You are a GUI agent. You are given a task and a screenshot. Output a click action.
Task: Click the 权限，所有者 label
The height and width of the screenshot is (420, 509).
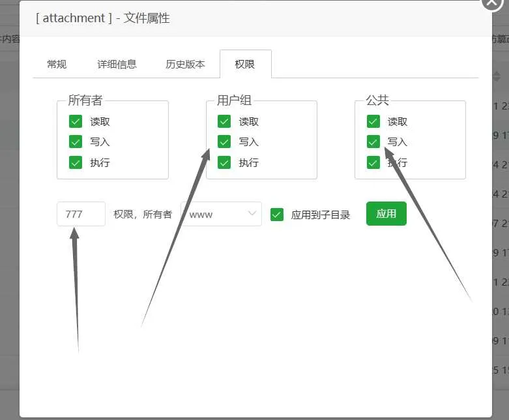click(143, 215)
